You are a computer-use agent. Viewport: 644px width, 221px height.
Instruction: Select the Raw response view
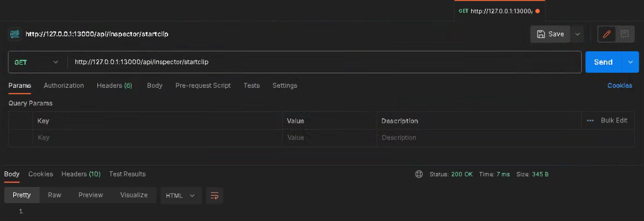(55, 195)
